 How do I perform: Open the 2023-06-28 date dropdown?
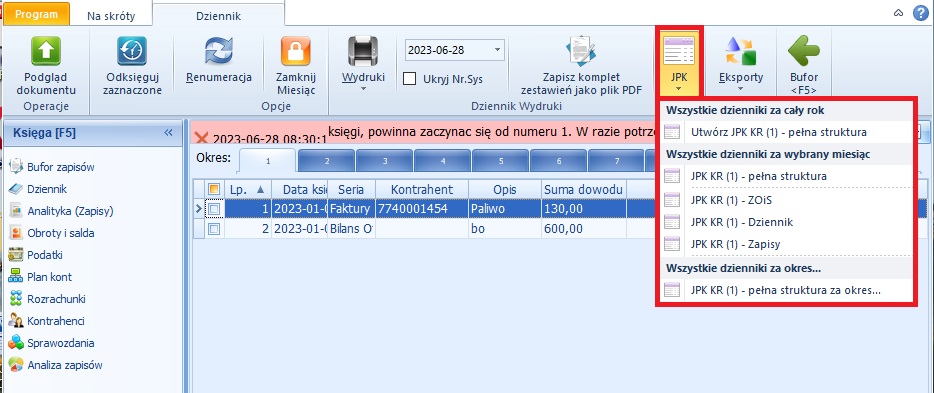pyautogui.click(x=497, y=50)
